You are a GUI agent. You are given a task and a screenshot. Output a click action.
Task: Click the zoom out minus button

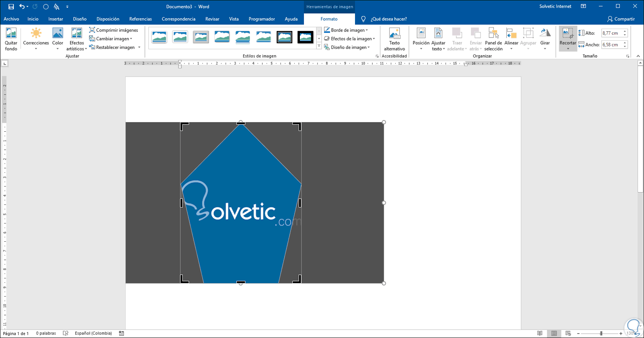pyautogui.click(x=578, y=333)
